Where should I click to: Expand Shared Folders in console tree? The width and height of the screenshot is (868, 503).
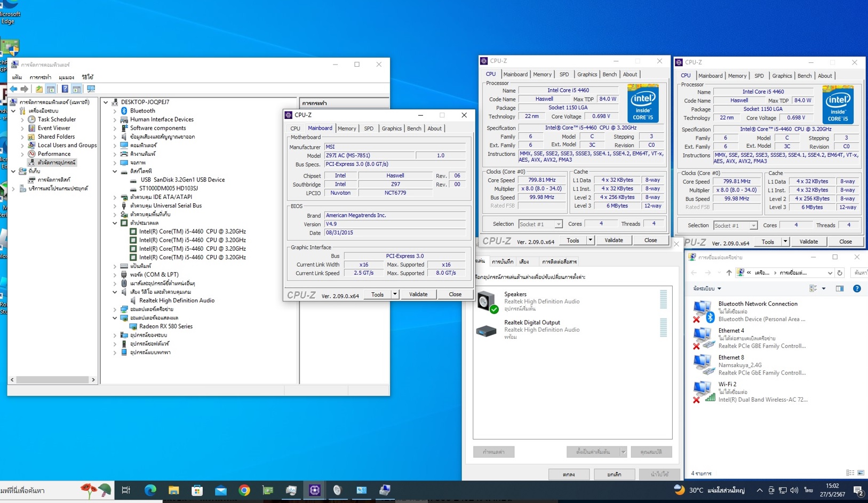click(x=22, y=137)
